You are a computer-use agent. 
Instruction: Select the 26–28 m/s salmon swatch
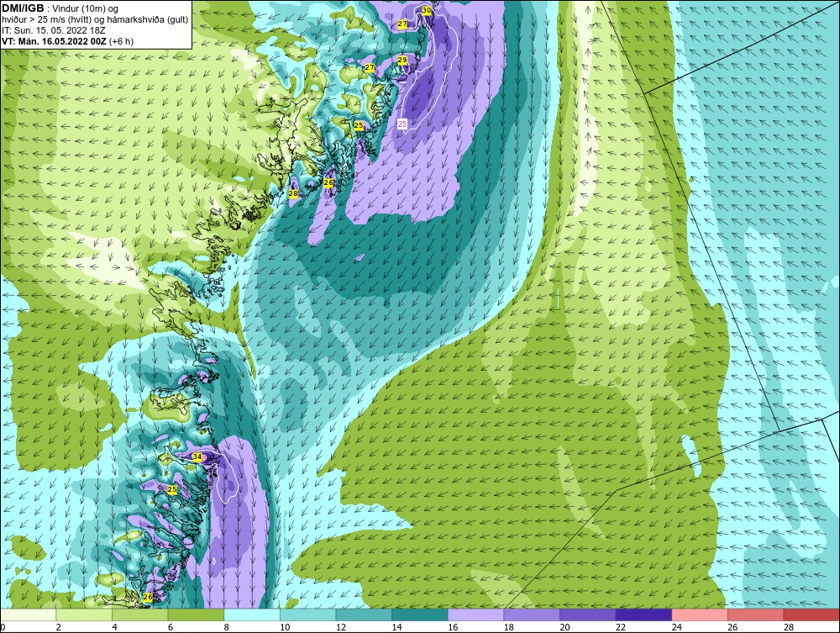point(755,615)
